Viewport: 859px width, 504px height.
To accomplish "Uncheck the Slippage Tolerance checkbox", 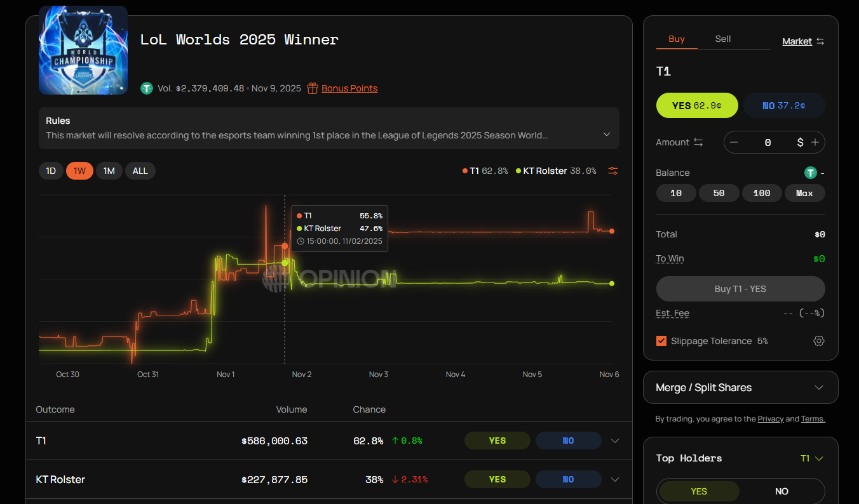I will (x=661, y=341).
